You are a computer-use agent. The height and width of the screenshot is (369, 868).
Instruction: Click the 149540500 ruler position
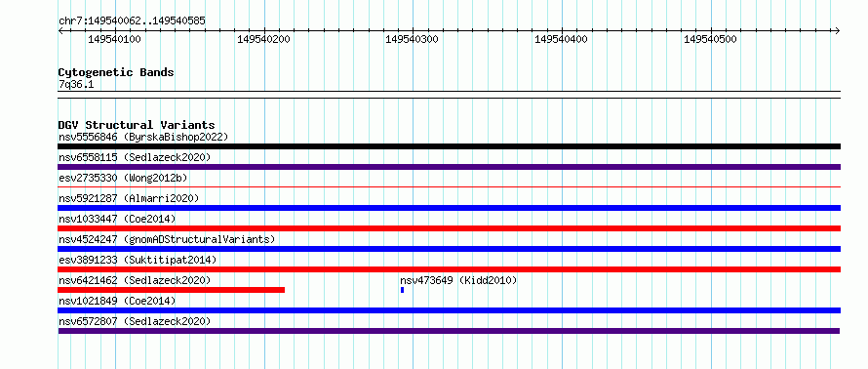(711, 39)
